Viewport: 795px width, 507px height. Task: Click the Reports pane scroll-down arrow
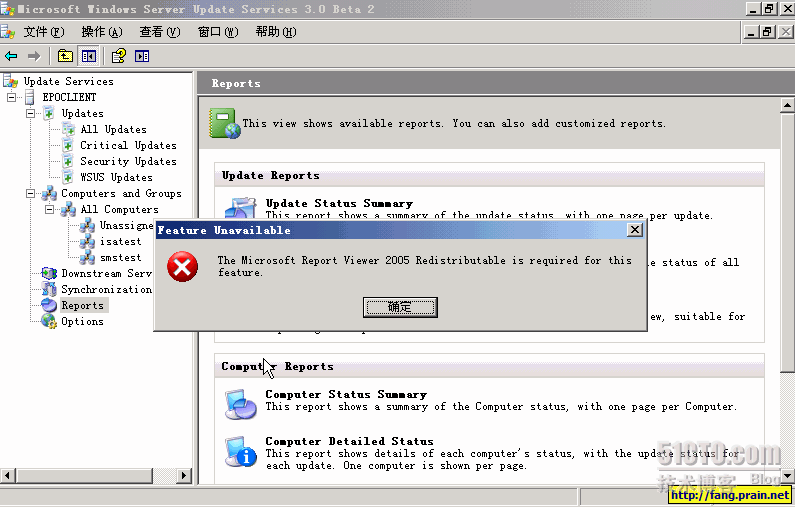pyautogui.click(x=787, y=476)
